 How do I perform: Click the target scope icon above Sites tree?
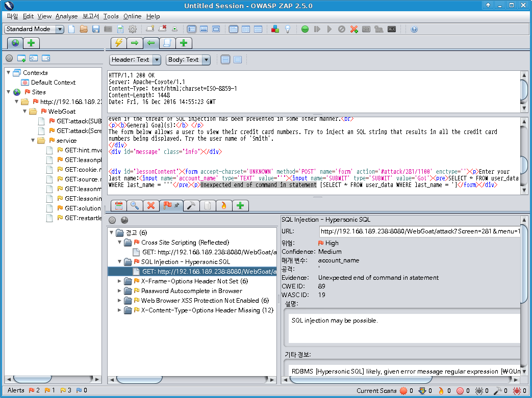click(x=10, y=58)
